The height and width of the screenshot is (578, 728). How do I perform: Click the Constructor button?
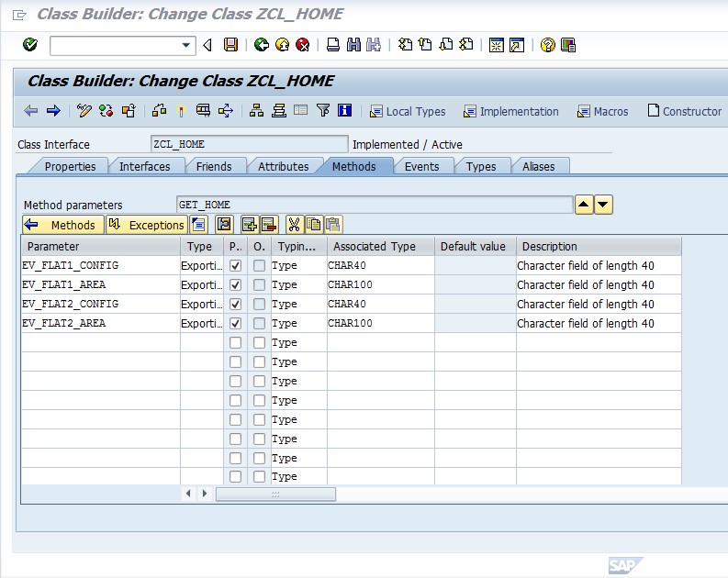[685, 111]
